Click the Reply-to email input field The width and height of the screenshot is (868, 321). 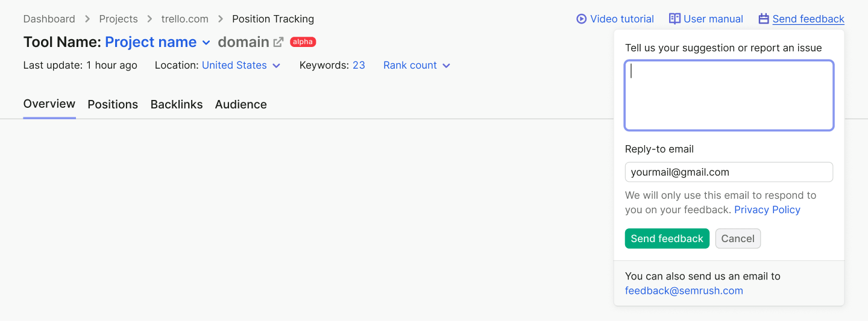click(729, 172)
